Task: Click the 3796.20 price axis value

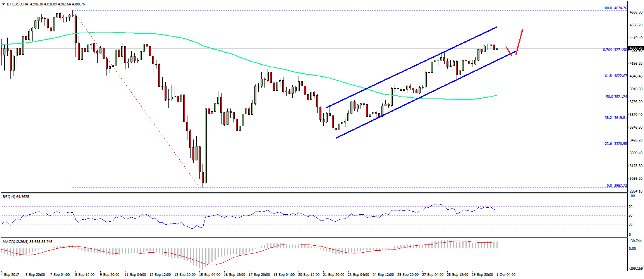Action: (x=636, y=102)
